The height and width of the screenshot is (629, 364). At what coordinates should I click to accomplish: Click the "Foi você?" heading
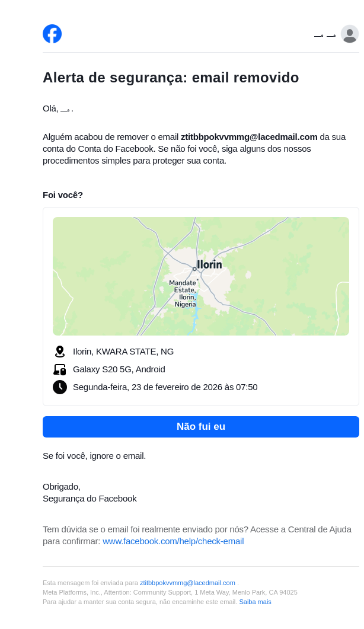pyautogui.click(x=63, y=195)
